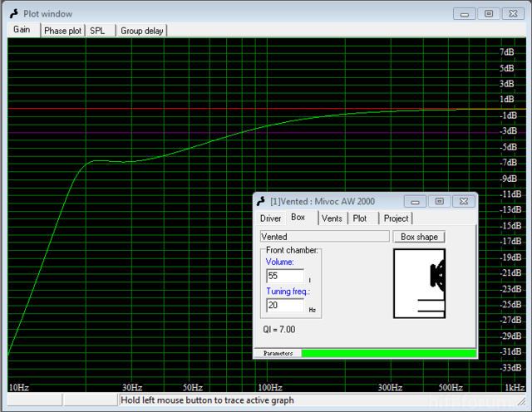This screenshot has width=532, height=412.
Task: Click the Tuning freq. field showing 20
Action: tap(285, 306)
